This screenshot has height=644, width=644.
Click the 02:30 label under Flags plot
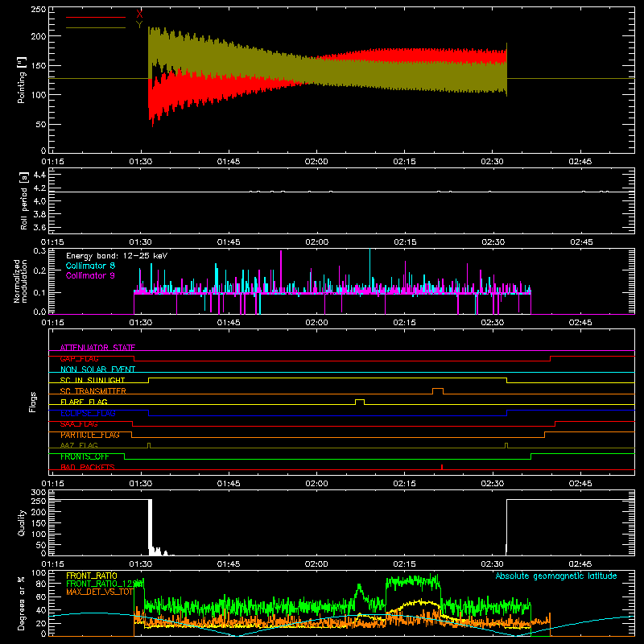coord(493,484)
